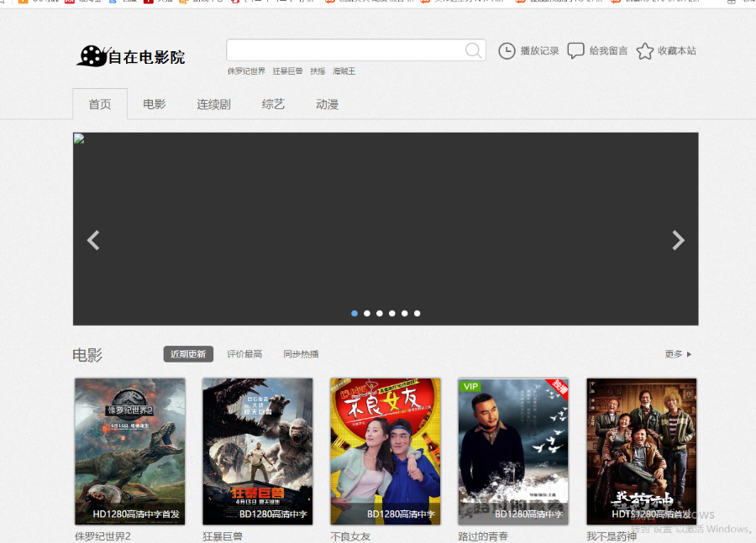Select second carousel dot
Image resolution: width=756 pixels, height=543 pixels.
[367, 314]
